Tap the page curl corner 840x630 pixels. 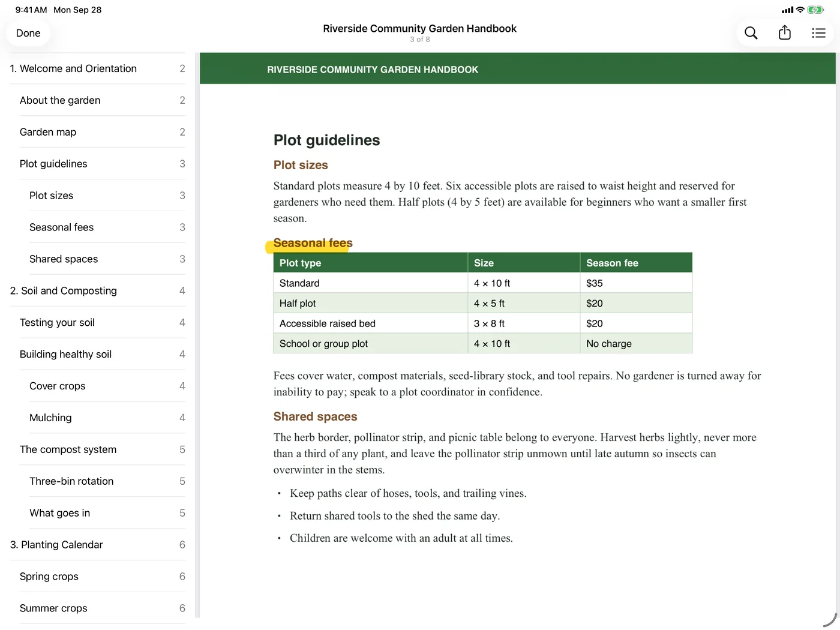point(829,620)
